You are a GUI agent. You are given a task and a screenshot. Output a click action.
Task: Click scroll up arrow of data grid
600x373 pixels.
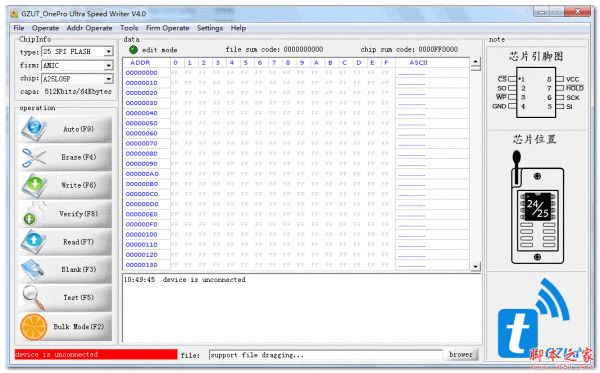point(475,62)
